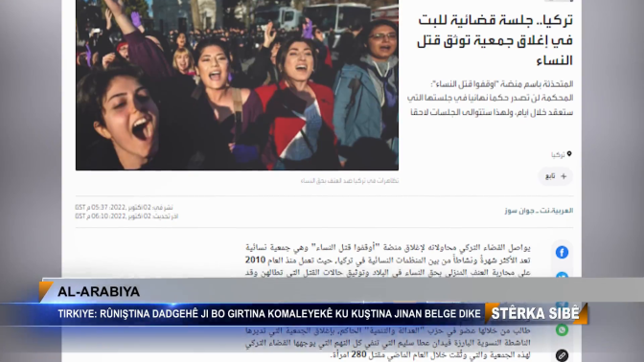Click the article summary below the headline
Screen dimensions: 644x362
tap(490, 98)
